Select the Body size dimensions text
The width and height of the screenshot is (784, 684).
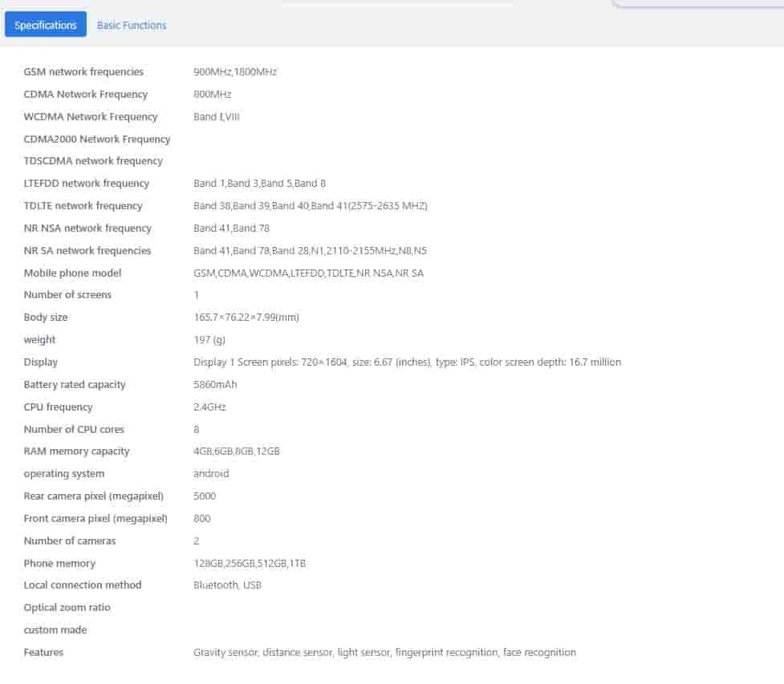click(246, 318)
